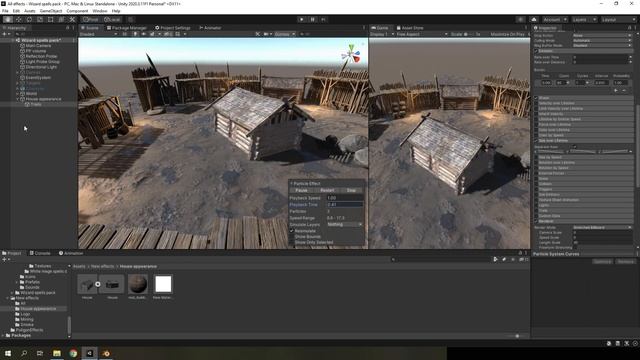Toggle Show Bounds checkbox
This screenshot has height=360, width=640.
pos(292,237)
